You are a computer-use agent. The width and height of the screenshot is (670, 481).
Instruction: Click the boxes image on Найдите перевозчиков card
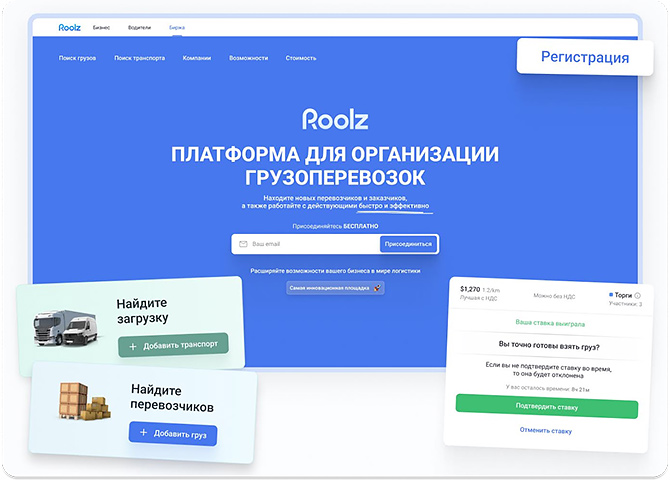pyautogui.click(x=85, y=401)
